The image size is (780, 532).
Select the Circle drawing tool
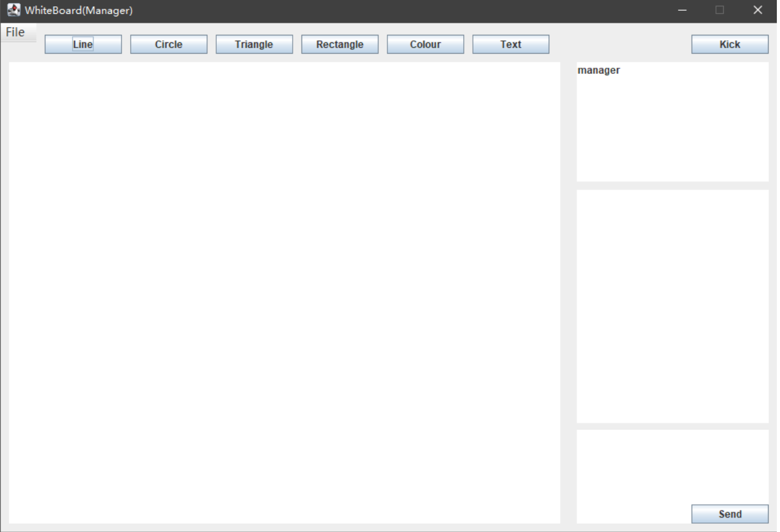(x=168, y=44)
